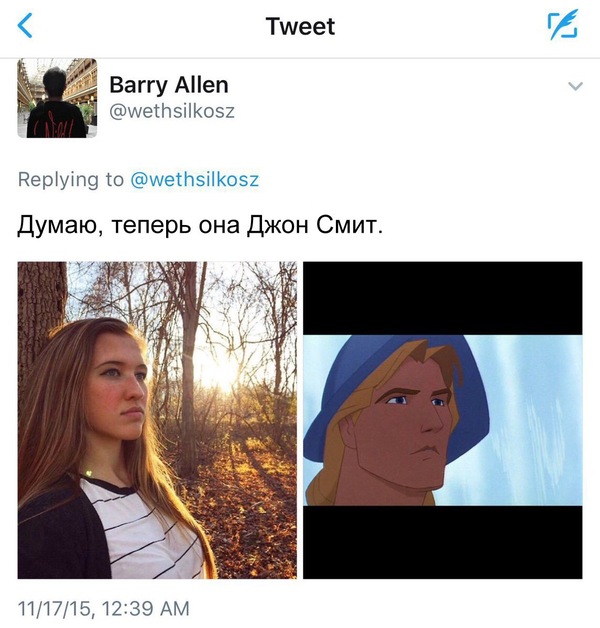Image resolution: width=600 pixels, height=628 pixels.
Task: Tap the 11/17/15, 12:39 AM timestamp
Action: coord(103,608)
